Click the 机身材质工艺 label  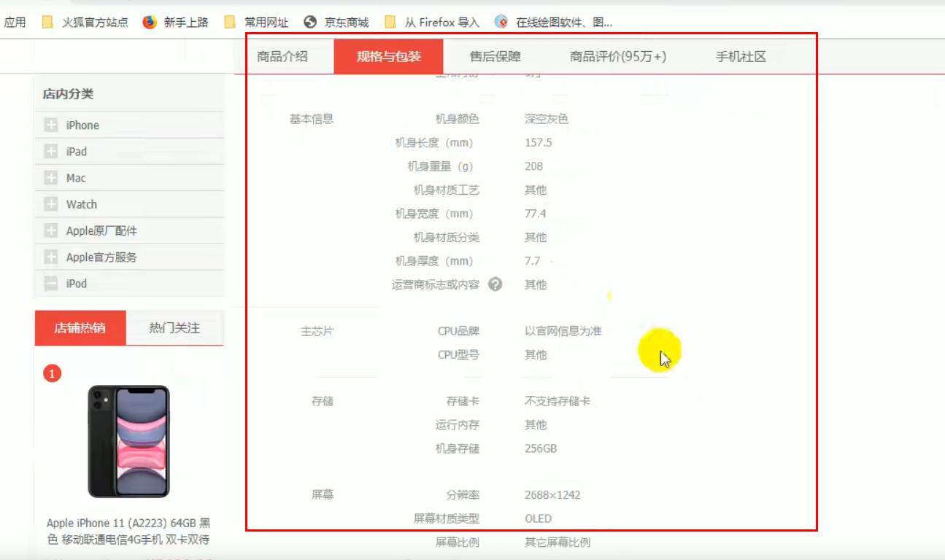[x=447, y=190]
